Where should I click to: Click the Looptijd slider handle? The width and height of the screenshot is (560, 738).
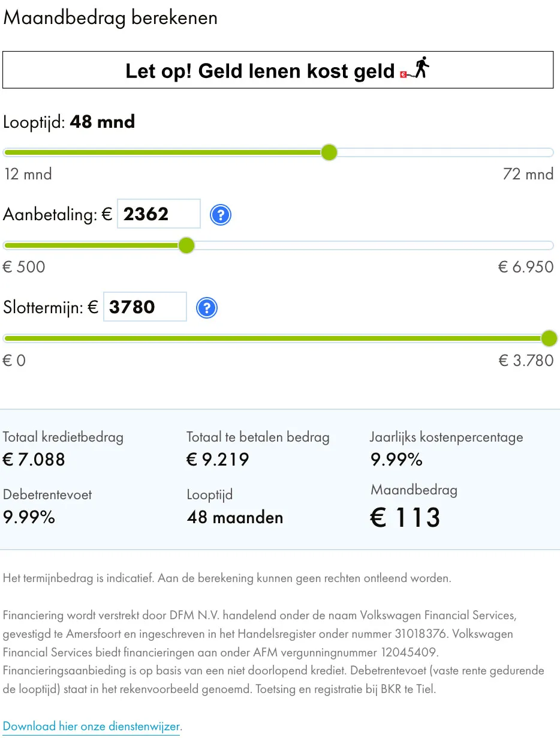[x=329, y=152]
